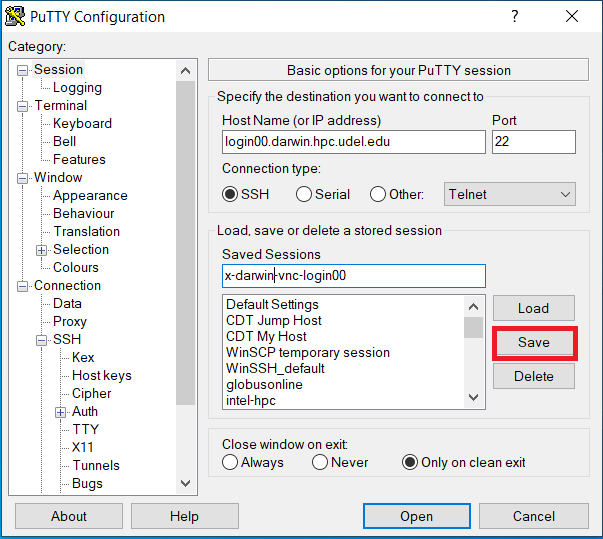Image resolution: width=603 pixels, height=539 pixels.
Task: Select the SSH connection type radio button
Action: pos(231,195)
